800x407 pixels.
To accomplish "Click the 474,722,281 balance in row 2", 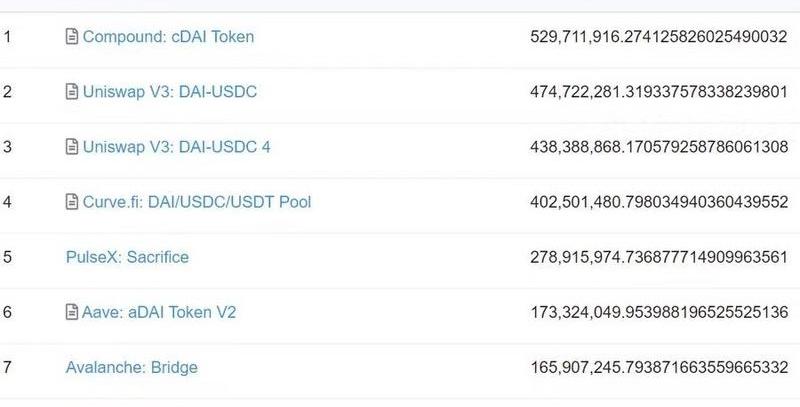I will pos(659,92).
